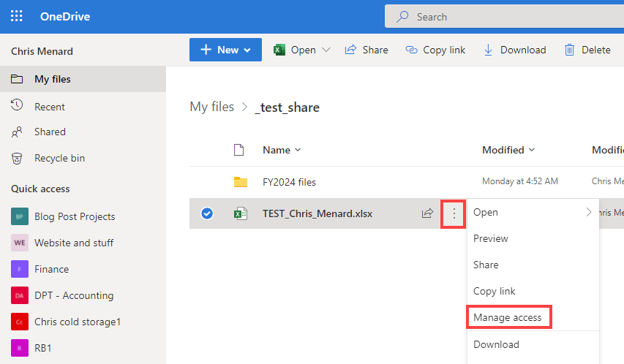Choose Preview in the context menu
The image size is (624, 364).
[533, 239]
